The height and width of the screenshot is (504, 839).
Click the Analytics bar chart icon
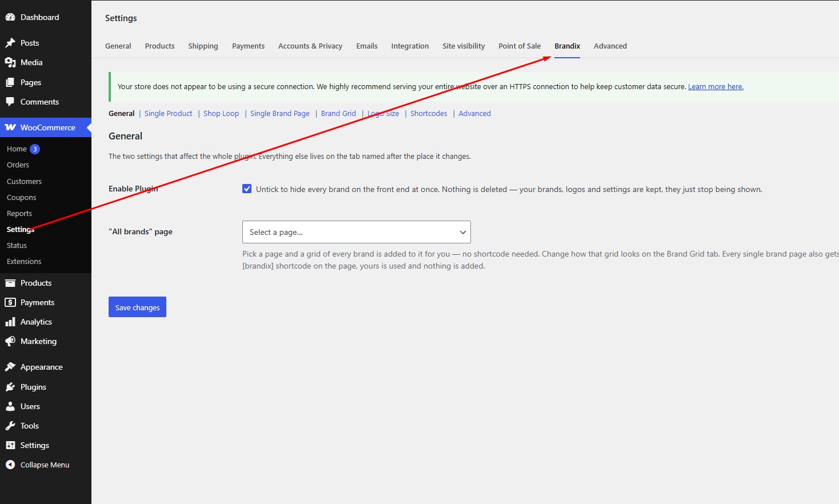pos(10,322)
